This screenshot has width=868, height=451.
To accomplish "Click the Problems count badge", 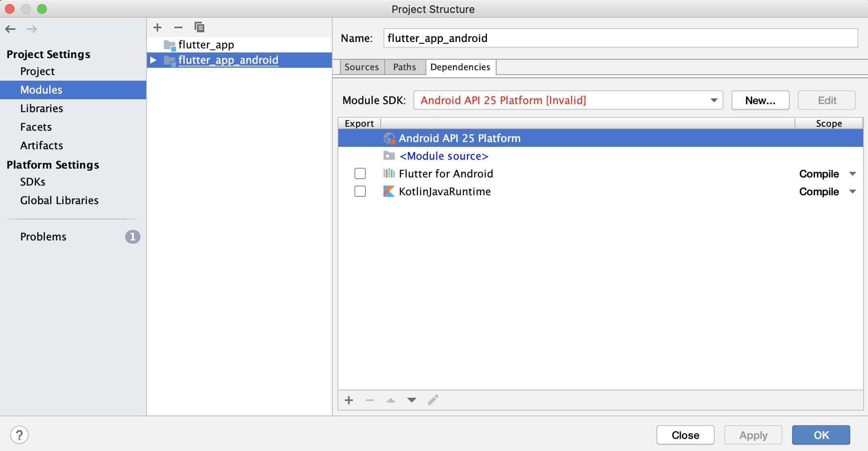I will [132, 237].
